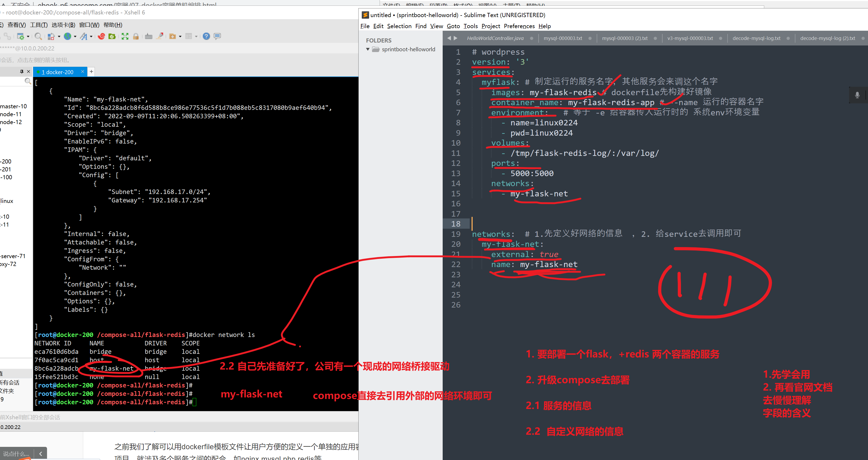Image resolution: width=868 pixels, height=460 pixels.
Task: Open the Xftp green folder icon
Action: pyautogui.click(x=112, y=37)
